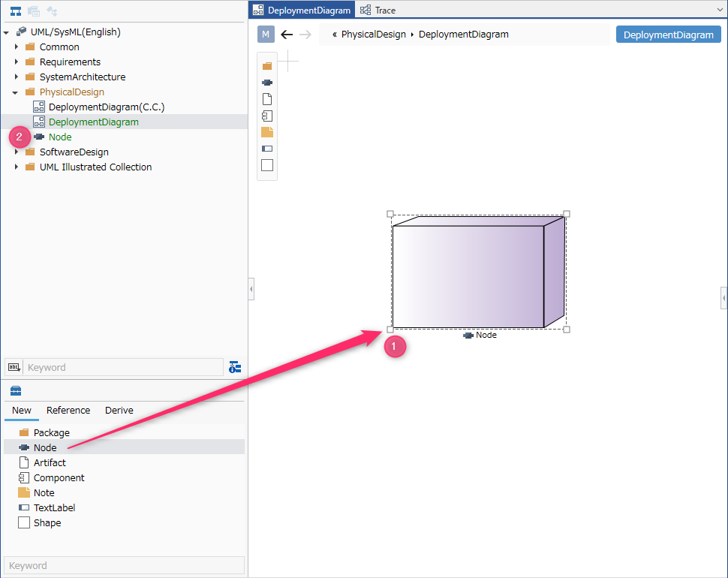728x578 pixels.
Task: Click PhysicalDesign in the breadcrumb
Action: (x=373, y=35)
